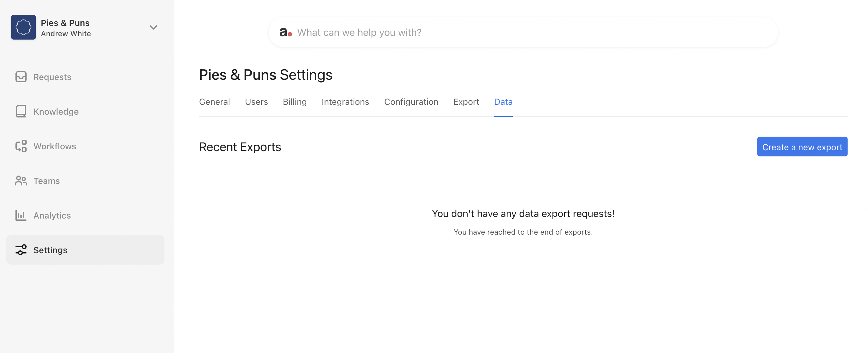Click the Requests inbox icon
868x353 pixels.
pos(21,77)
